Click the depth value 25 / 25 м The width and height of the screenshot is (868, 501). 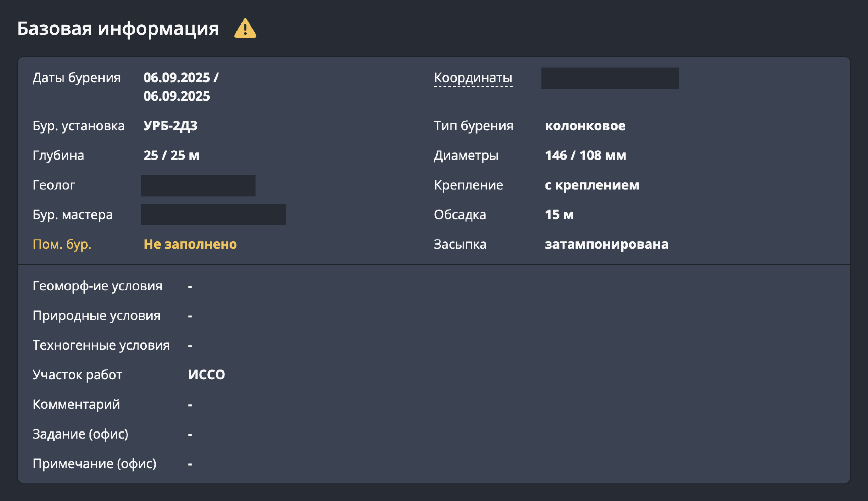tap(171, 156)
